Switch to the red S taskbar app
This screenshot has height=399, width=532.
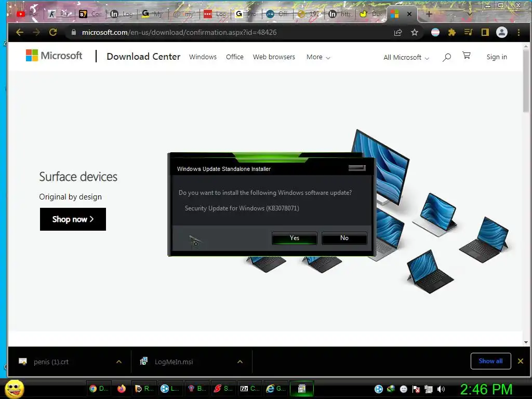tap(223, 389)
